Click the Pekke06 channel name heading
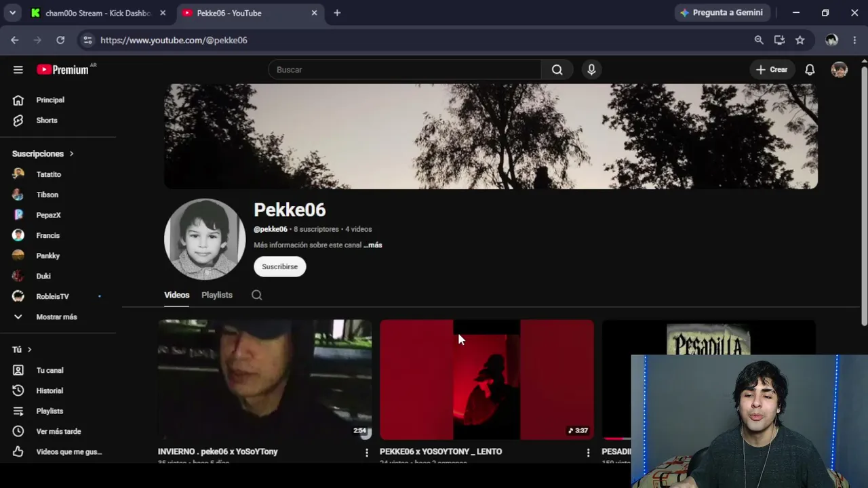The image size is (868, 488). tap(290, 210)
